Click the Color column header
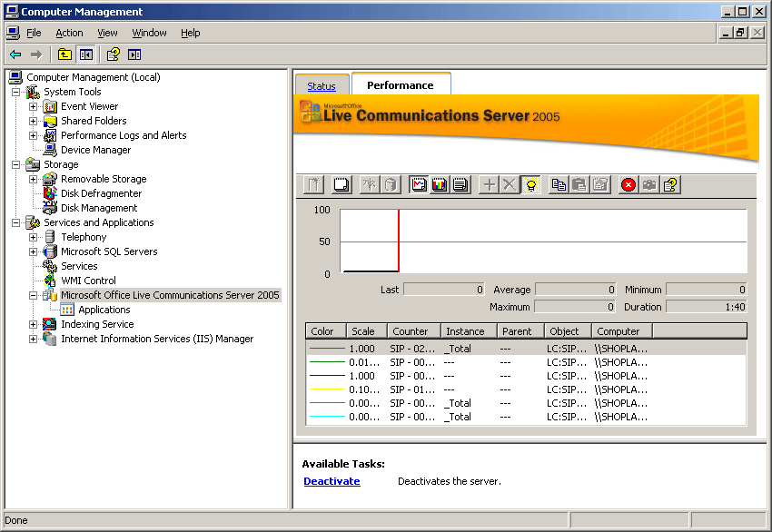 tap(326, 331)
